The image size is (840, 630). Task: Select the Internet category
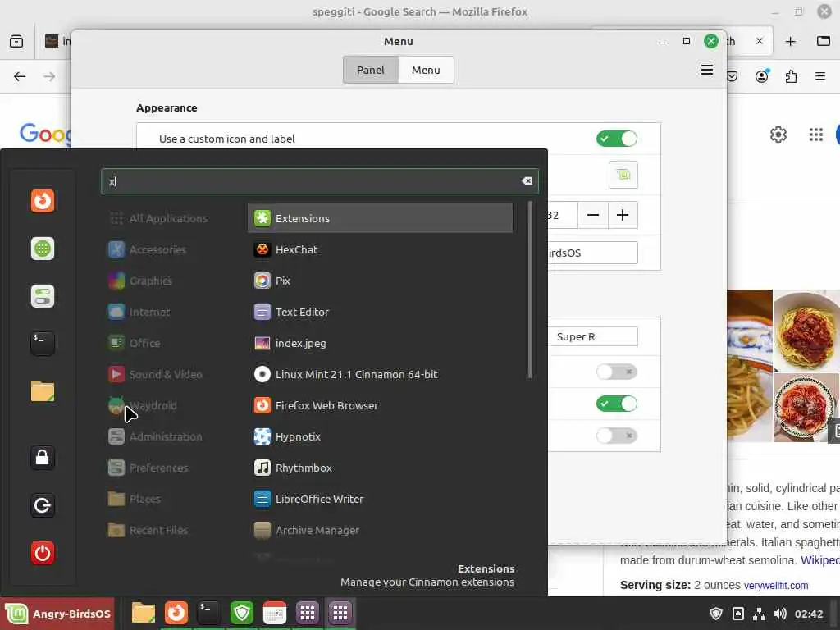click(139, 312)
